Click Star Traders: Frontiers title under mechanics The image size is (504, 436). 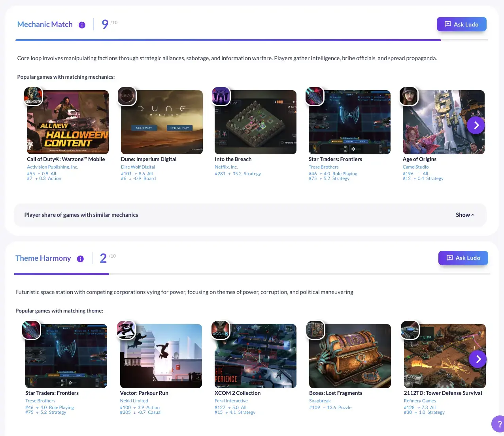[x=335, y=159]
